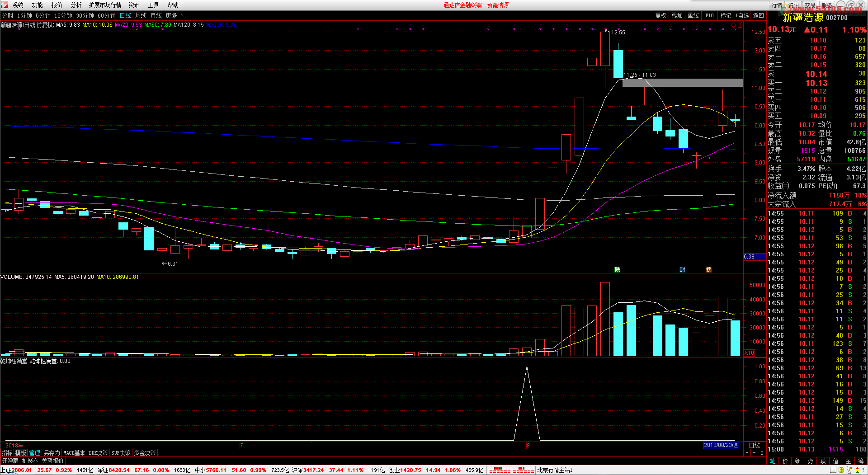The image size is (868, 475).
Task: Click the 服务 service button
Action: point(827,5)
